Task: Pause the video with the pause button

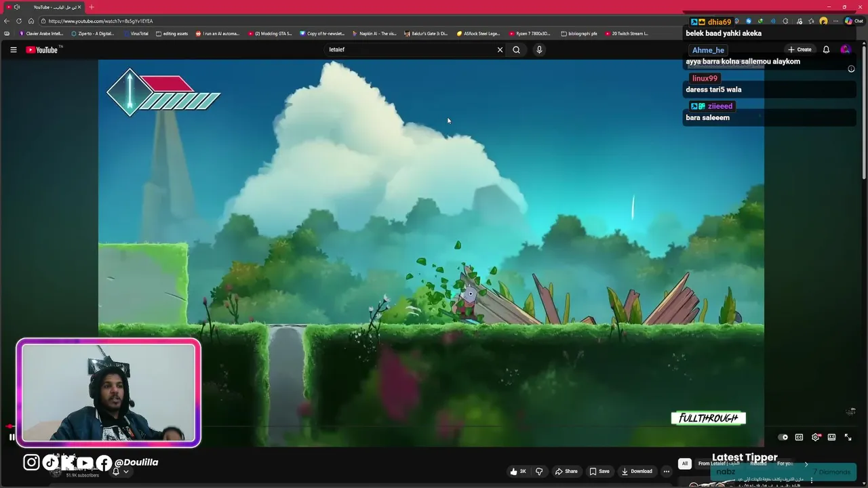Action: pyautogui.click(x=12, y=437)
